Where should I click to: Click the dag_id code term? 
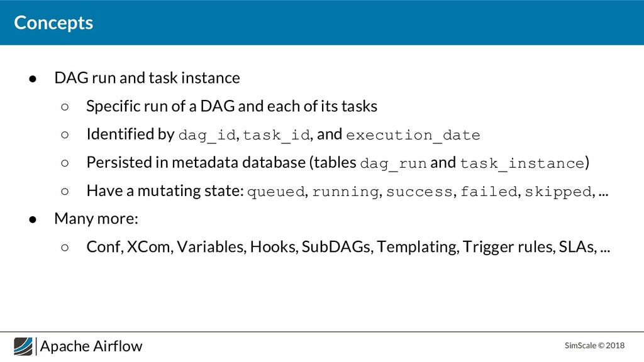(208, 135)
